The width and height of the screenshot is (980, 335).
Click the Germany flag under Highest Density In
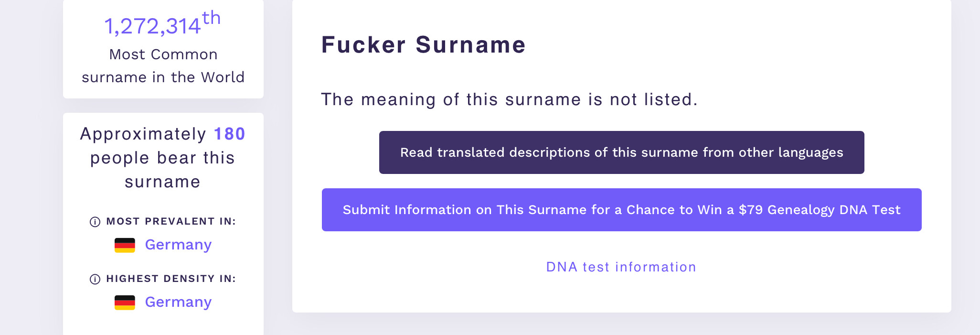click(x=125, y=303)
